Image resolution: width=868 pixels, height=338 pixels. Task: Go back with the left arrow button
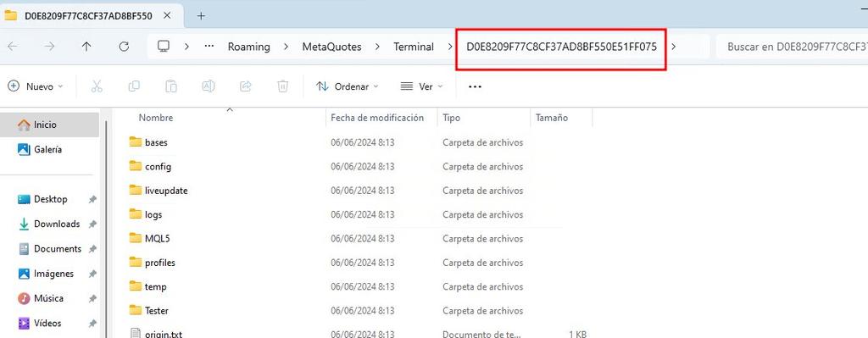point(12,47)
